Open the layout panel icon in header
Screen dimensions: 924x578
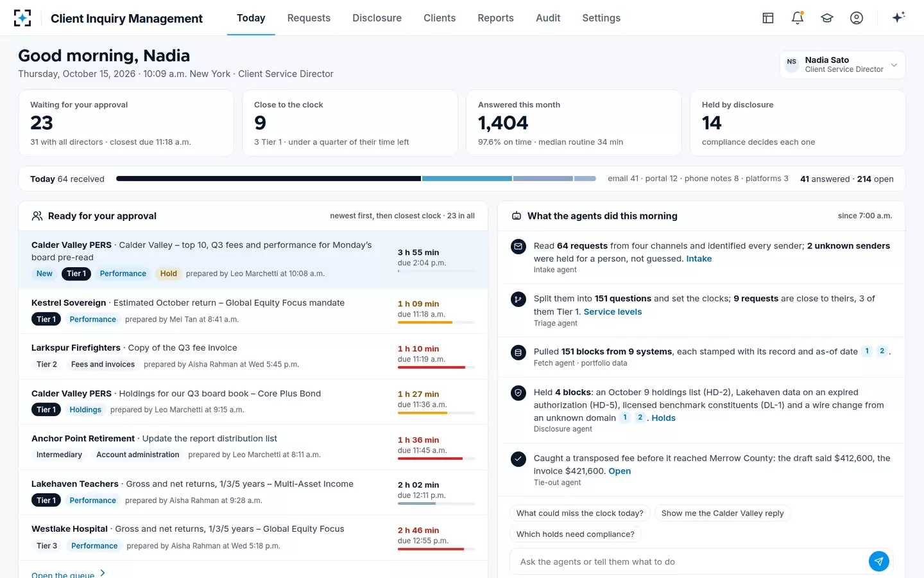tap(768, 18)
